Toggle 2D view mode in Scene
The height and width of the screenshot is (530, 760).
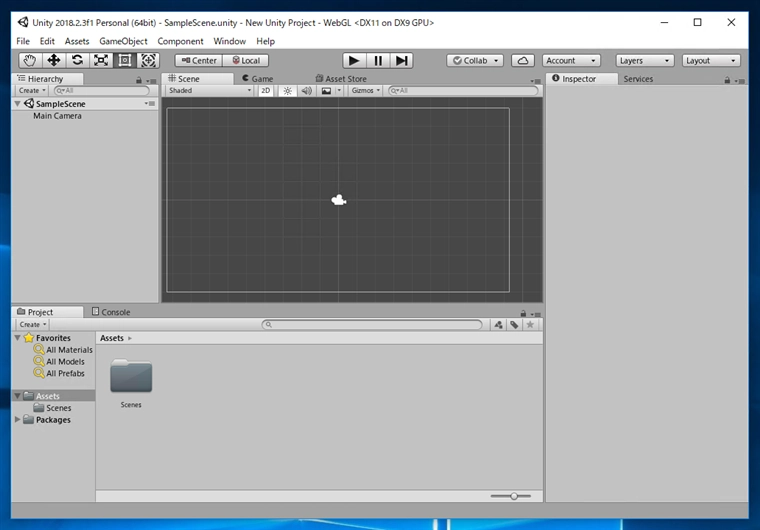266,91
